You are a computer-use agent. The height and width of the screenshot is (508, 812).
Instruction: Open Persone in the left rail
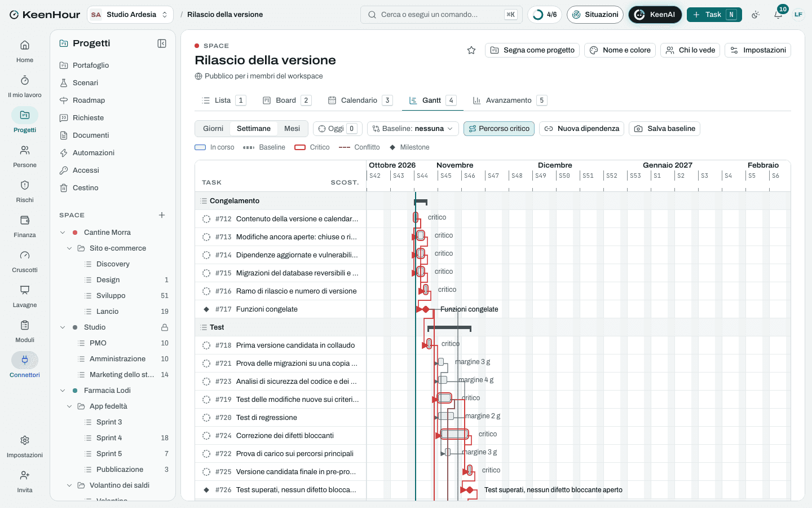(25, 156)
